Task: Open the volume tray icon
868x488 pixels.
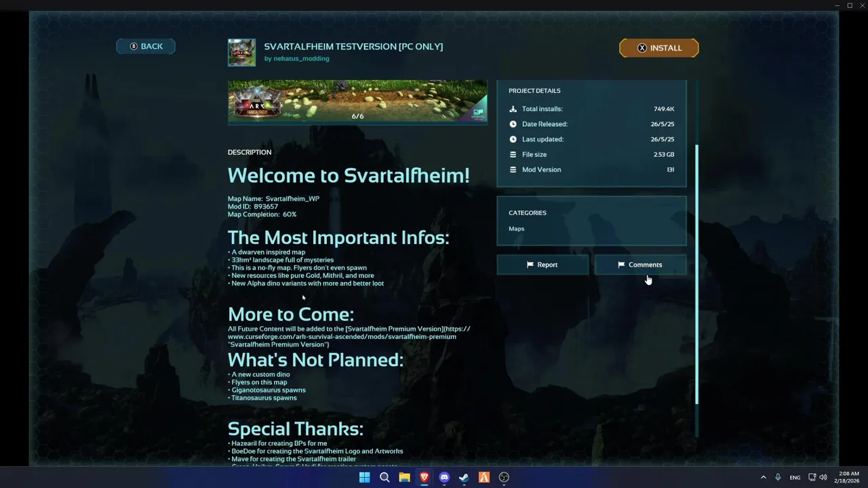Action: point(823,477)
